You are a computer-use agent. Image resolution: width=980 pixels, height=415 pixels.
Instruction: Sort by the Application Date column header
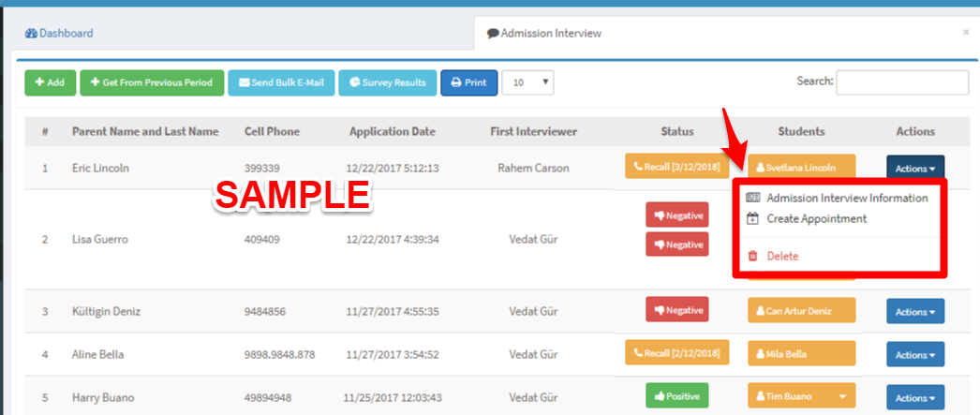click(x=392, y=131)
